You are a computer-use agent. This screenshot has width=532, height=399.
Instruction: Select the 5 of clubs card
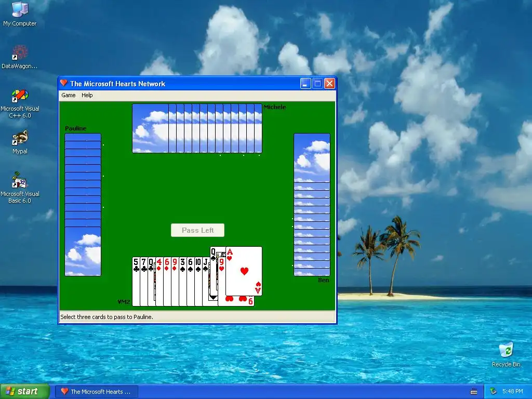click(x=136, y=282)
